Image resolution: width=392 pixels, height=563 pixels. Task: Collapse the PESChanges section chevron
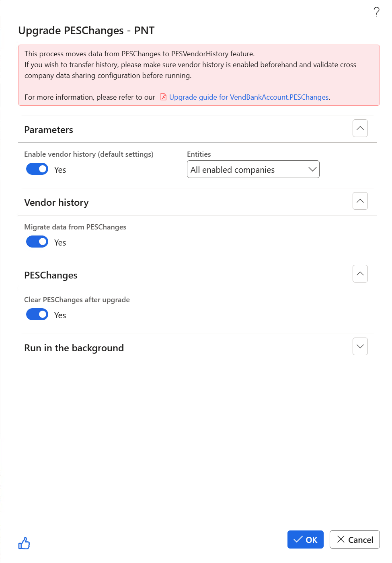360,274
